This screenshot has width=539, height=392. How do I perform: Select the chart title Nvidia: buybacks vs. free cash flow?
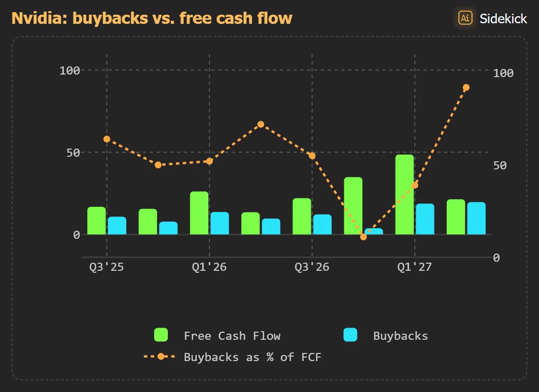152,18
